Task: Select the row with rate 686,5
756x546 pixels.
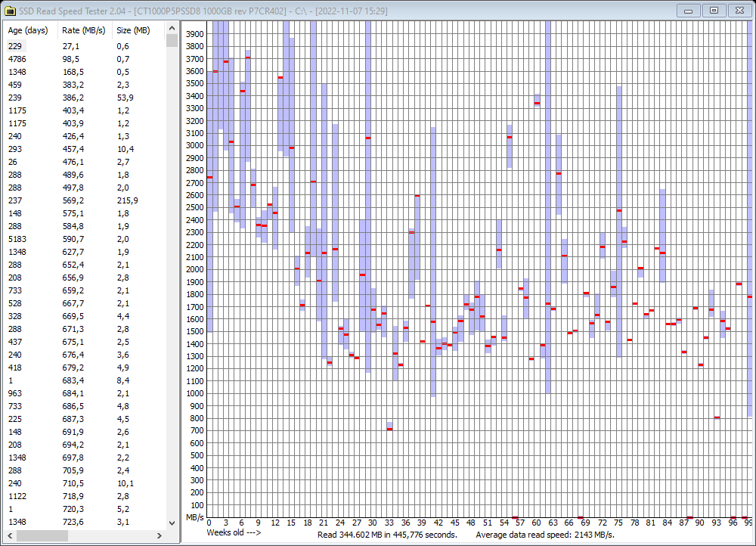Action: (x=85, y=406)
